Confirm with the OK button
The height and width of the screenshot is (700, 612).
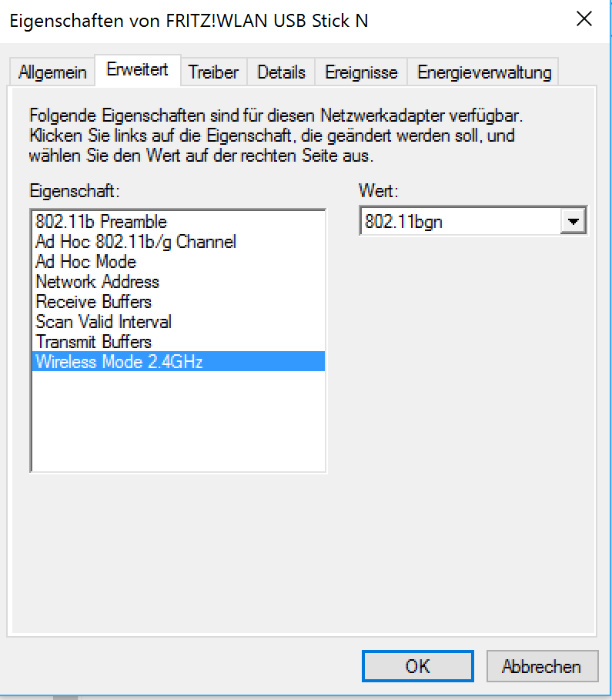417,666
